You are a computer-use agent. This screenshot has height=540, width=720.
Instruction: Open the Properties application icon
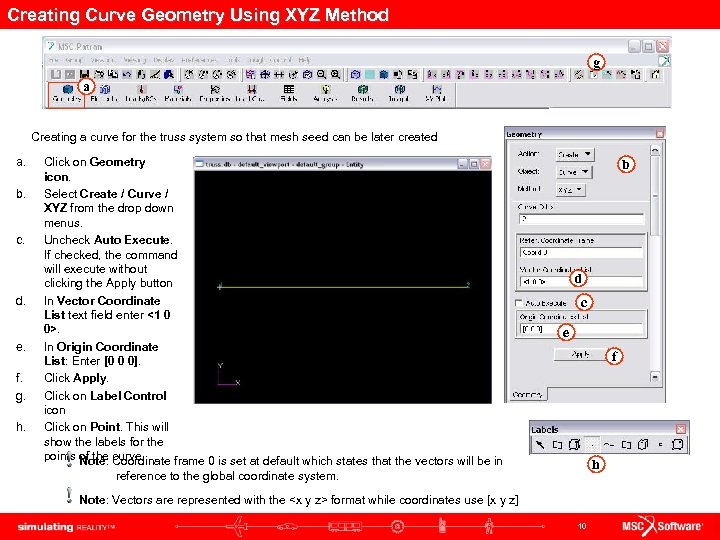[x=214, y=93]
